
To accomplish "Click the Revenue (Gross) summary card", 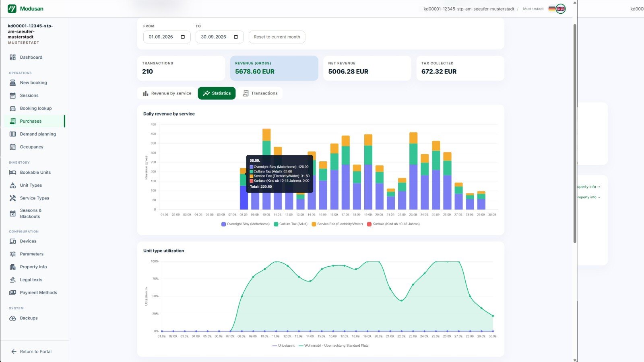I will pos(274,68).
